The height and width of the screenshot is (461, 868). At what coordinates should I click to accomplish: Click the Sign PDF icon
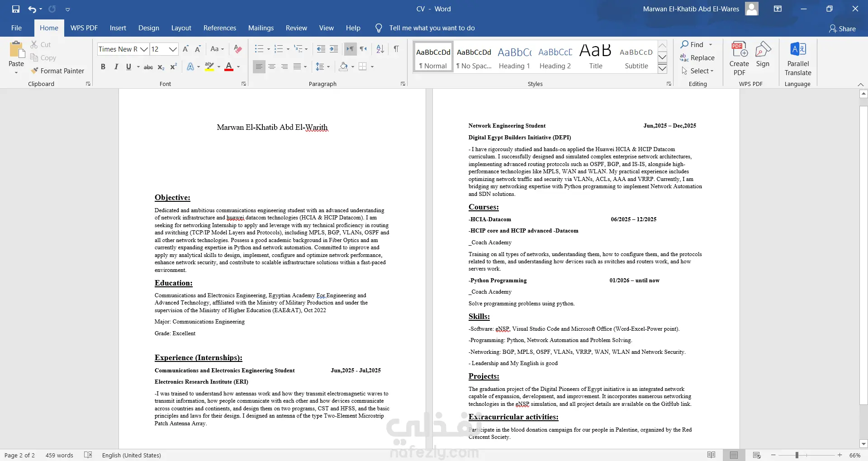tap(763, 54)
